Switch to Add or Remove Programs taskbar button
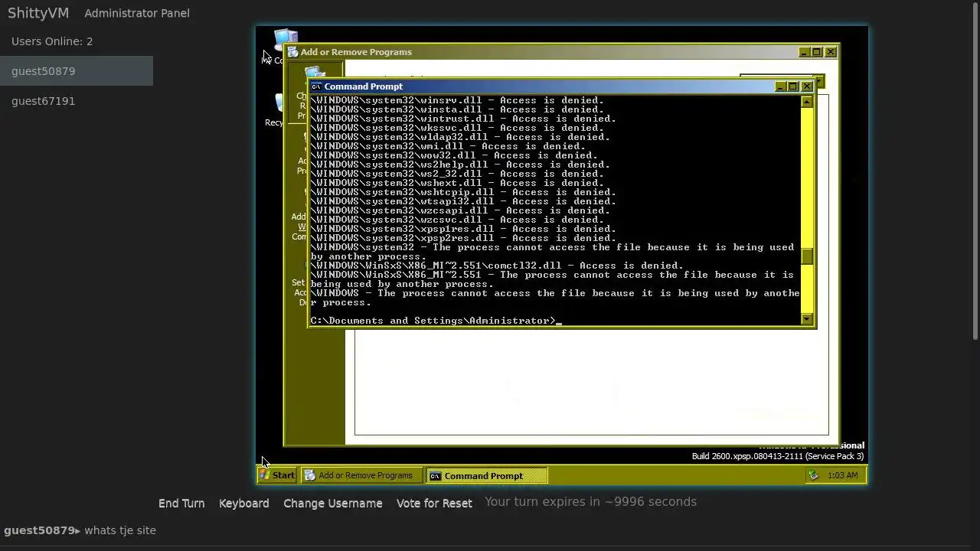Viewport: 980px width, 551px height. pos(361,475)
